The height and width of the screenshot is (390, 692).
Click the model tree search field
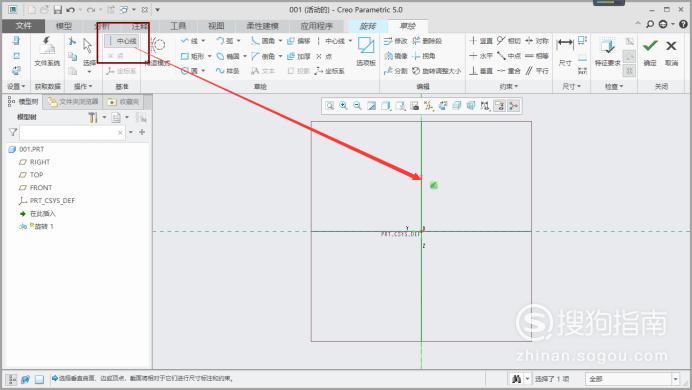71,132
